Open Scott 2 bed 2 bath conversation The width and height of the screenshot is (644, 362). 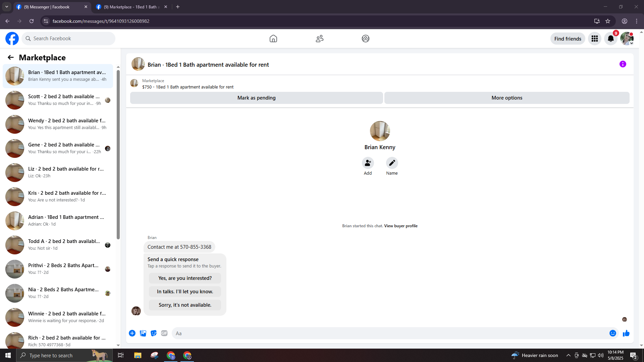click(58, 100)
